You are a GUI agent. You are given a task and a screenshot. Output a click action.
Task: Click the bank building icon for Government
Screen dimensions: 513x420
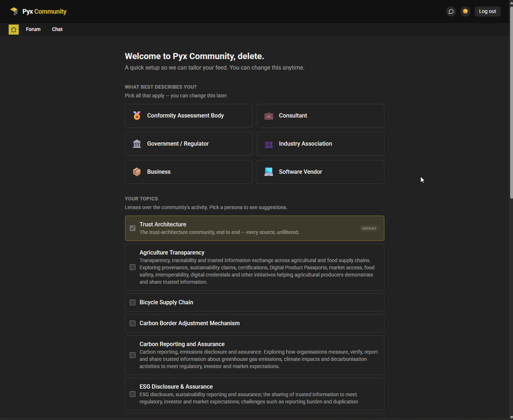click(x=137, y=144)
